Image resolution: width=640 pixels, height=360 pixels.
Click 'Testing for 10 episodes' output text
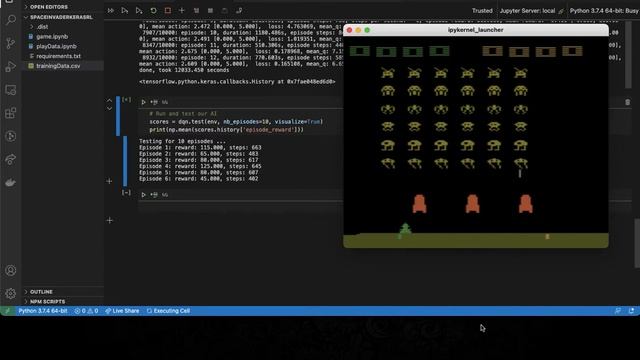(182, 141)
